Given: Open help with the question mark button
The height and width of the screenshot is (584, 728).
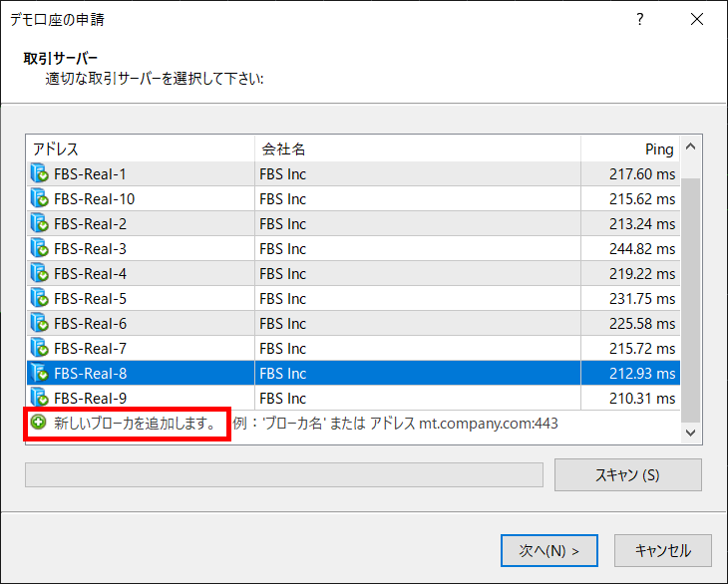Looking at the screenshot, I should pos(640,20).
